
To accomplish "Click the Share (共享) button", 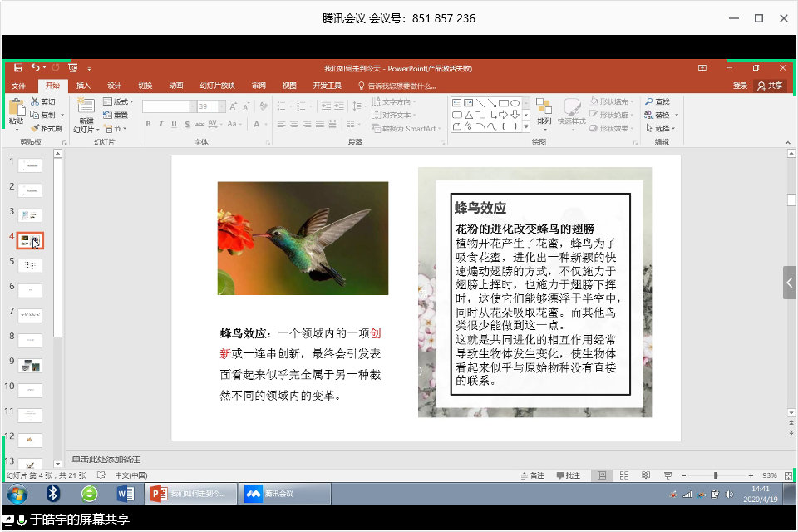I will point(769,86).
